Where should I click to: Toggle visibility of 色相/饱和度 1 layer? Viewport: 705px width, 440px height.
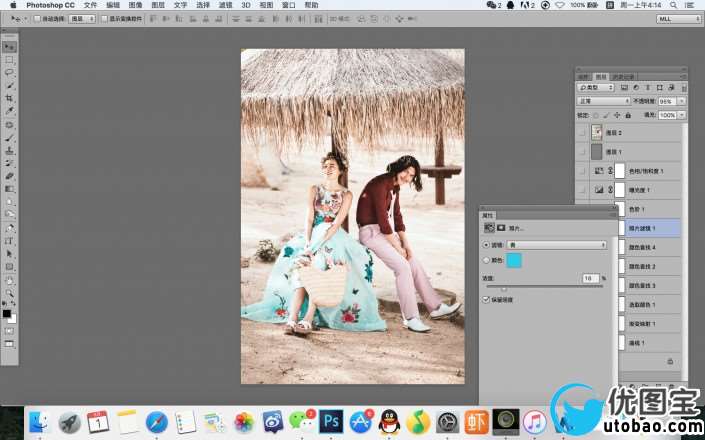tap(583, 171)
